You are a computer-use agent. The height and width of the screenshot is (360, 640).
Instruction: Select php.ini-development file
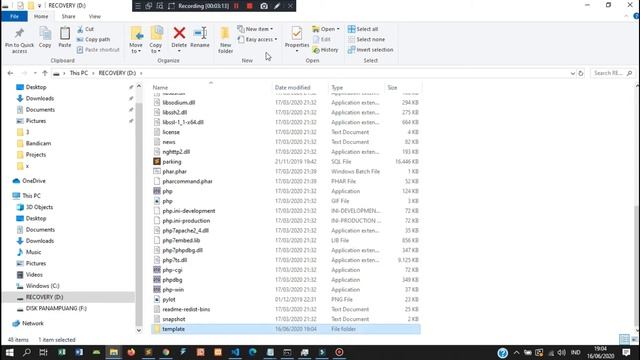[189, 211]
